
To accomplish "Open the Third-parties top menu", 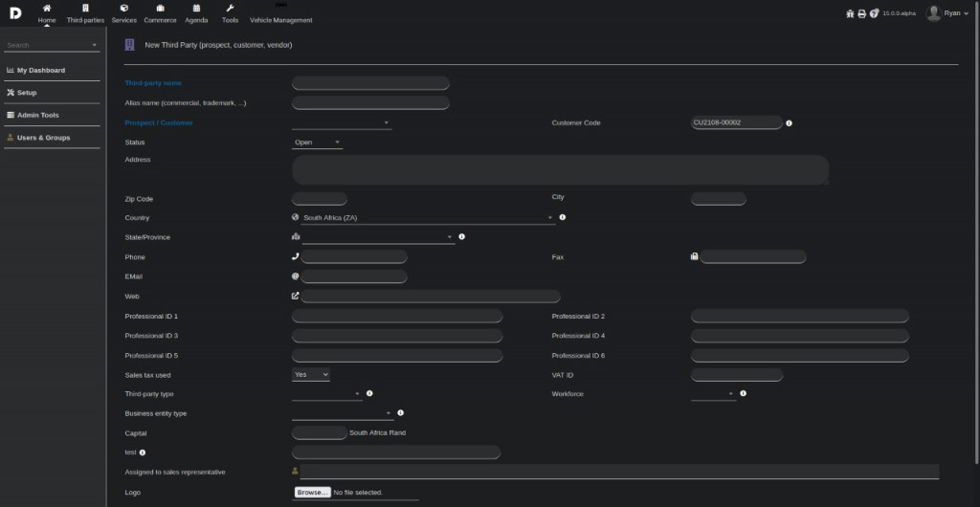I will (85, 13).
